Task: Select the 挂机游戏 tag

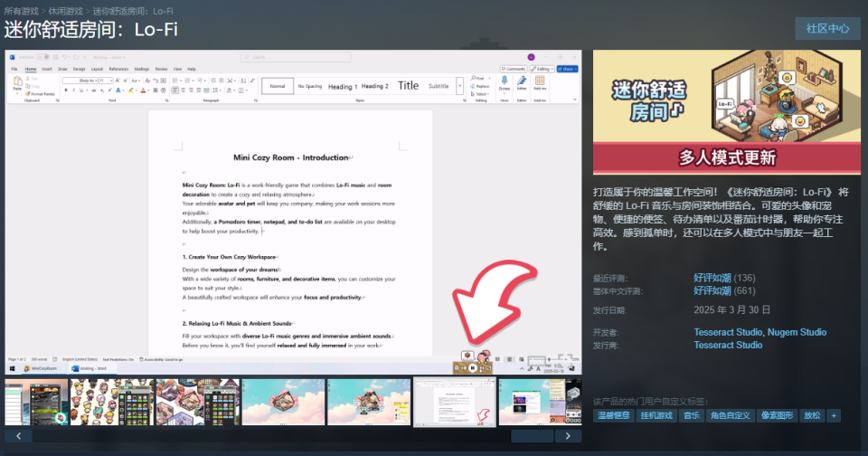Action: coord(656,415)
